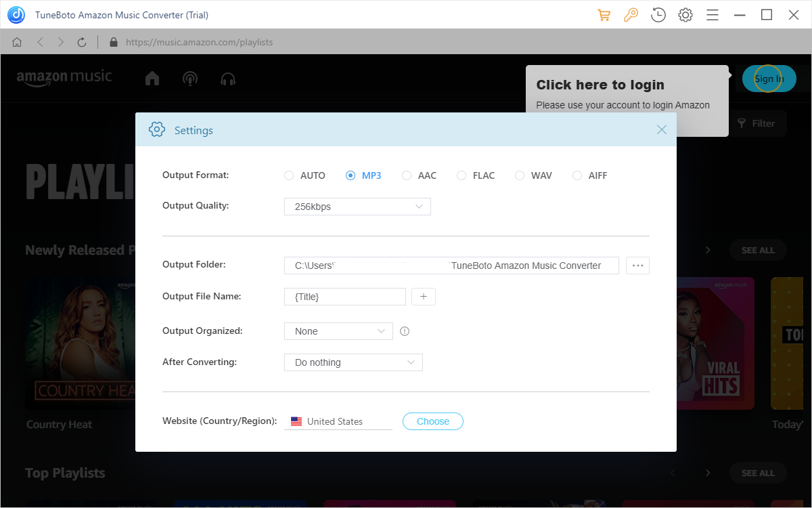Expand the Output Organized None dropdown
Viewport: 812px width, 508px height.
pos(338,331)
